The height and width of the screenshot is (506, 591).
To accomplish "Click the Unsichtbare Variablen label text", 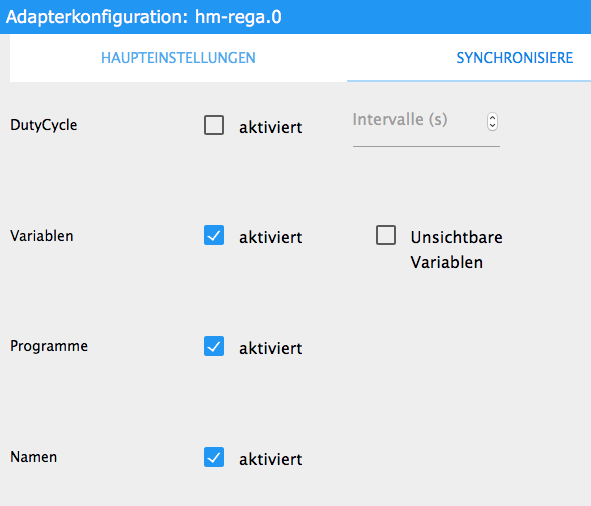I will pos(456,250).
